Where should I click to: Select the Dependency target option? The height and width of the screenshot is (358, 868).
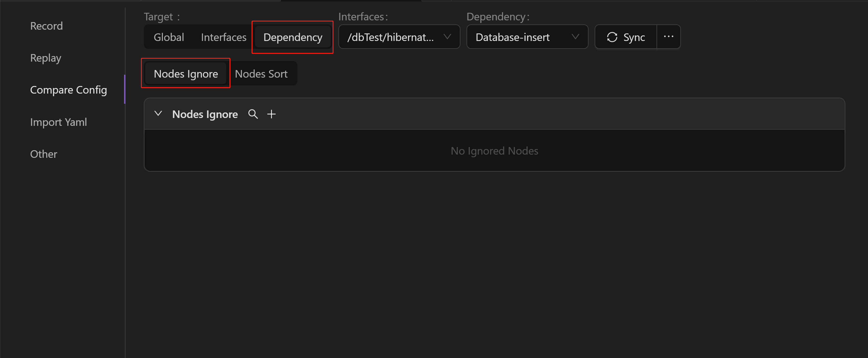point(293,37)
